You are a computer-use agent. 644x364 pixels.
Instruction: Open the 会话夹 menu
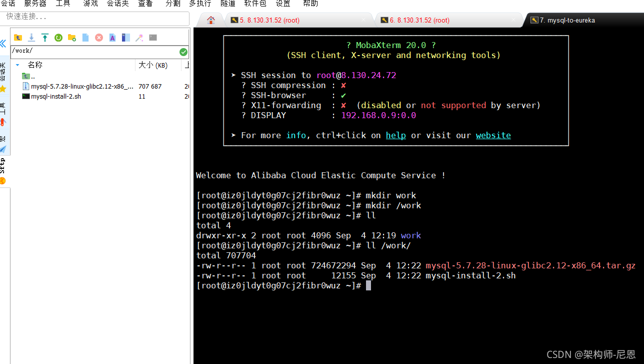(x=118, y=4)
